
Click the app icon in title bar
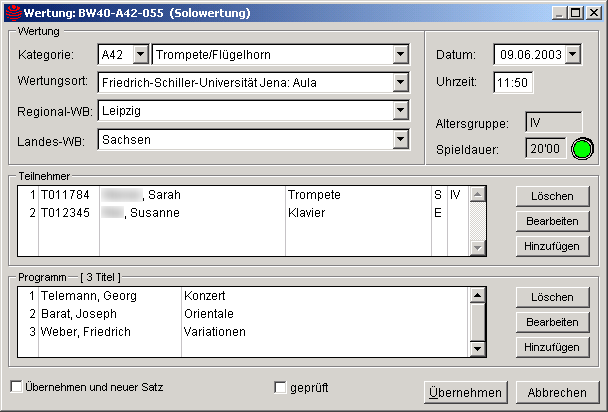[x=12, y=12]
